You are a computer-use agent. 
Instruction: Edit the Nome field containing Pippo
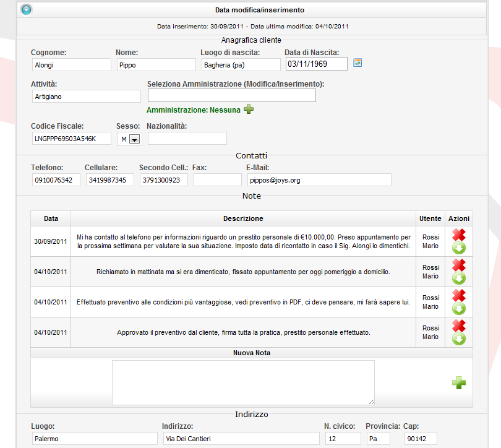(x=156, y=65)
